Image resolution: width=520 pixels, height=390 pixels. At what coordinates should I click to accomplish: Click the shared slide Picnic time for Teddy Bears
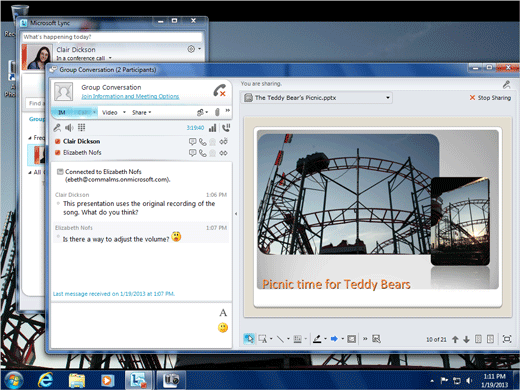[378, 217]
